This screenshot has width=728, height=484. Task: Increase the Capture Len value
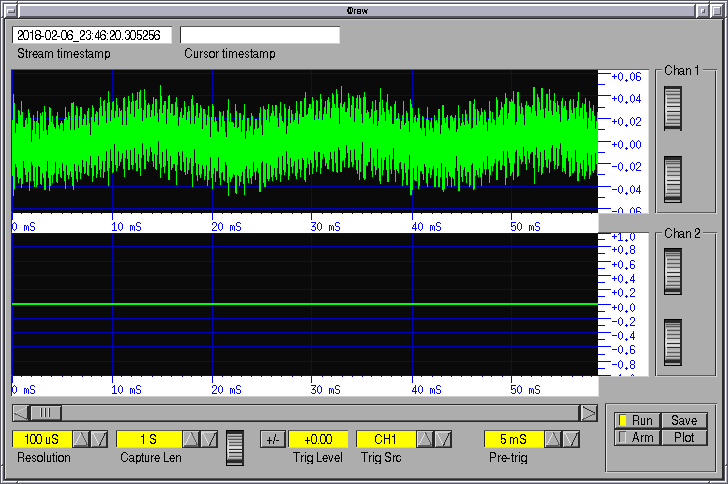tap(193, 439)
